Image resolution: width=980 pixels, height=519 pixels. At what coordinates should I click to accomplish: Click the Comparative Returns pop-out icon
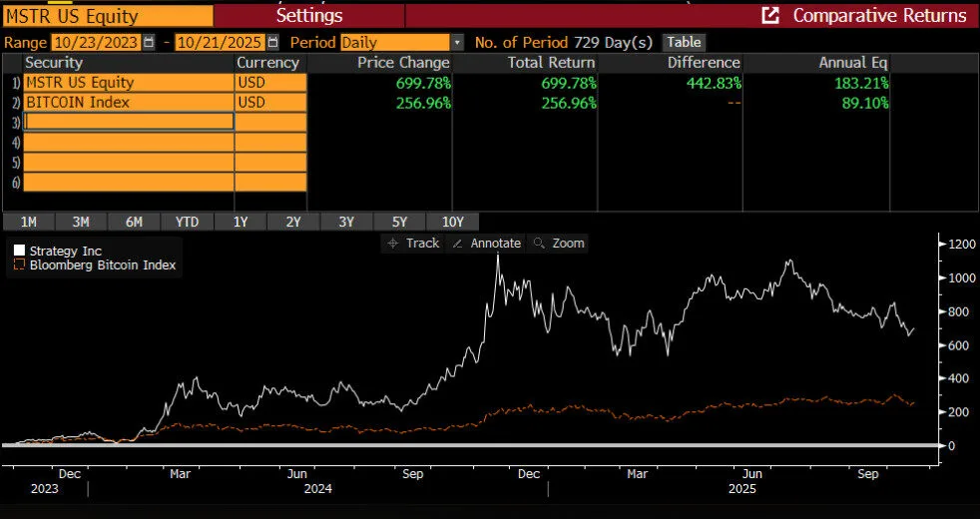770,15
